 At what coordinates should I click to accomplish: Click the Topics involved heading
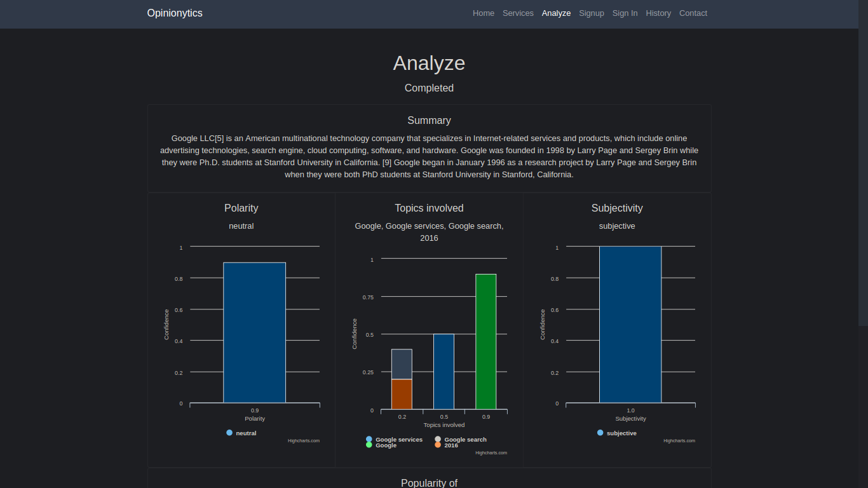pyautogui.click(x=429, y=208)
